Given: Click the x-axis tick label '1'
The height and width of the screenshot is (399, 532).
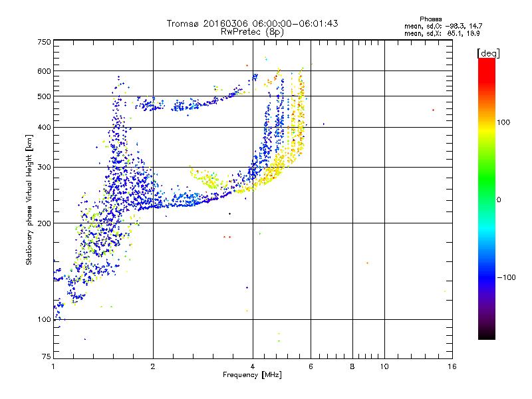Looking at the screenshot, I should click(x=53, y=366).
